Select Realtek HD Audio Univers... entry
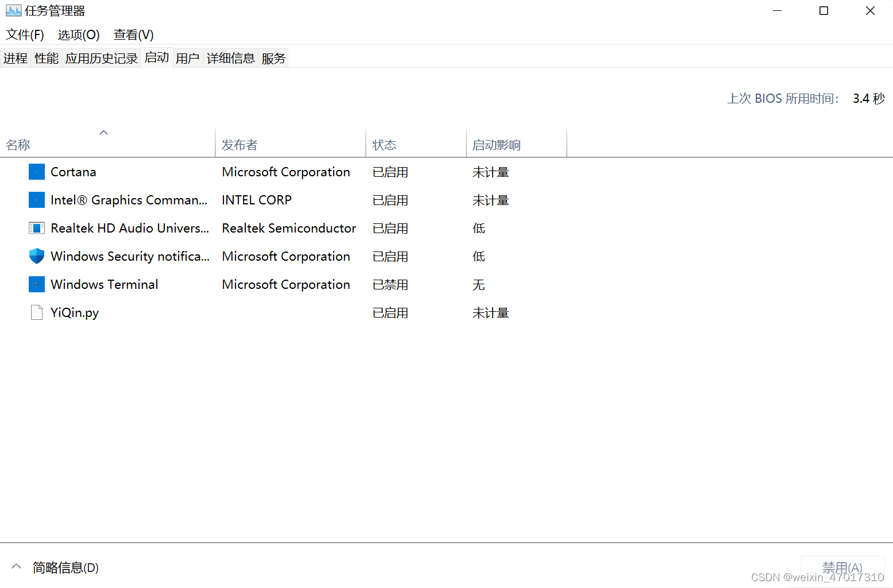Viewport: 893px width, 588px height. tap(130, 228)
